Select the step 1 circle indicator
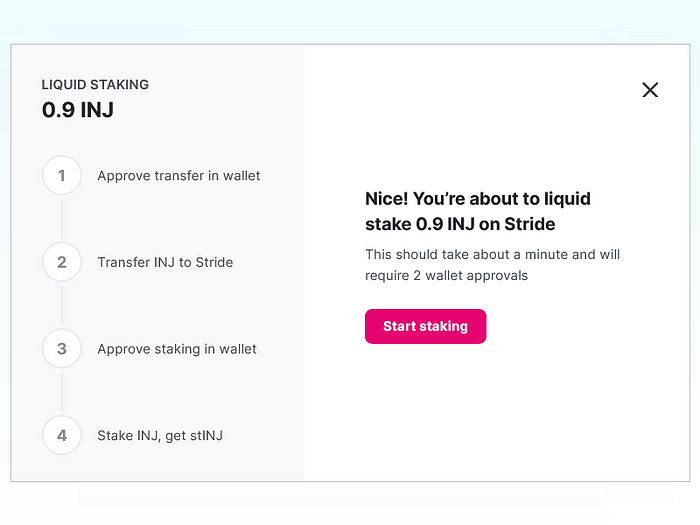 click(62, 176)
